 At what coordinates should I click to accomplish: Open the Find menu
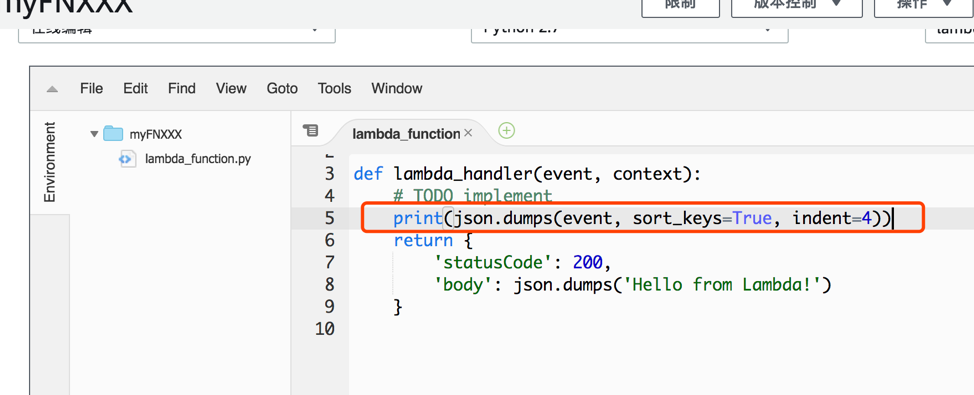[181, 88]
